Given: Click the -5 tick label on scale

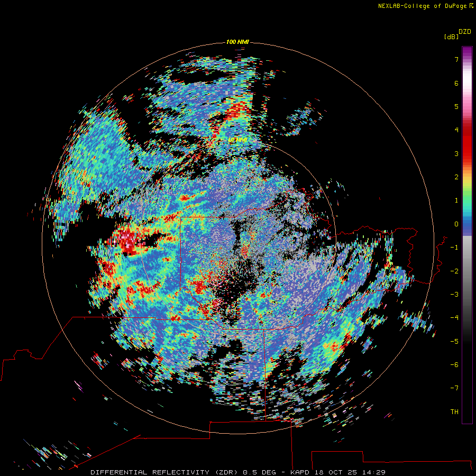Looking at the screenshot, I should (x=454, y=342).
